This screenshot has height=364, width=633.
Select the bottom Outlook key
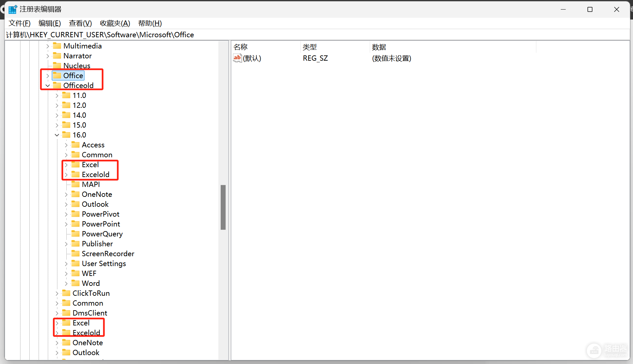[86, 352]
